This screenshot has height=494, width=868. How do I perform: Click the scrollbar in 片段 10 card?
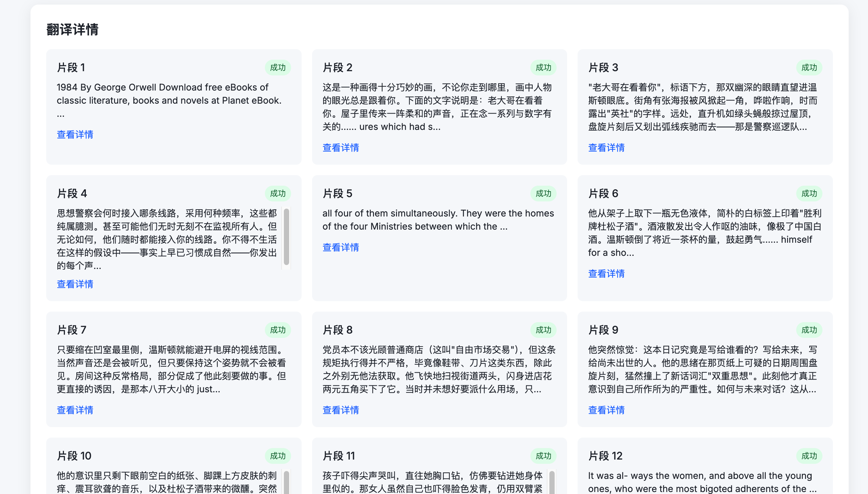point(286,482)
